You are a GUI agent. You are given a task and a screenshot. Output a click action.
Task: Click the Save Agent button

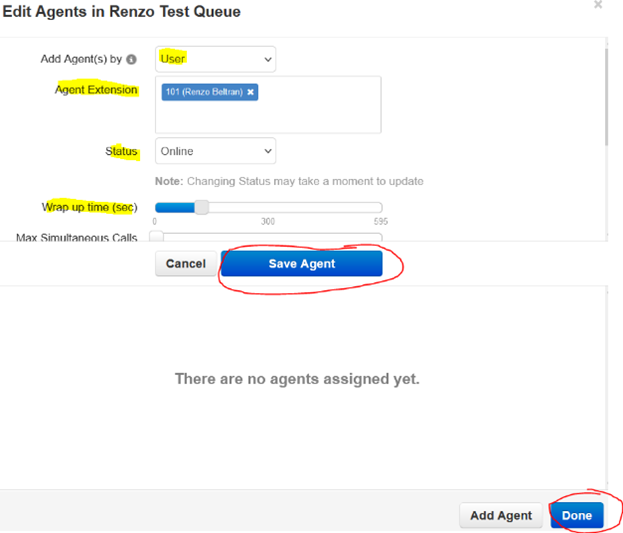click(x=302, y=264)
